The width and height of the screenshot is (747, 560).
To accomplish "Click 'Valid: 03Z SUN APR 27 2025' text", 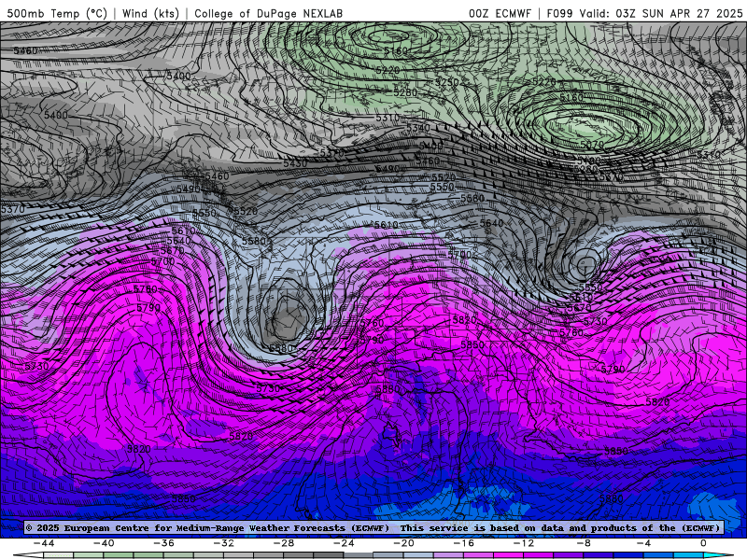I will point(661,13).
